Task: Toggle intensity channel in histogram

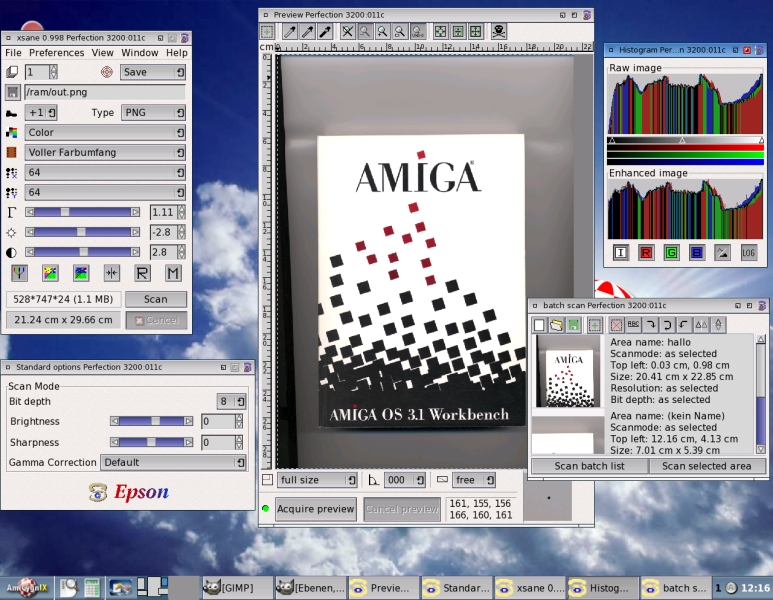Action: (621, 253)
